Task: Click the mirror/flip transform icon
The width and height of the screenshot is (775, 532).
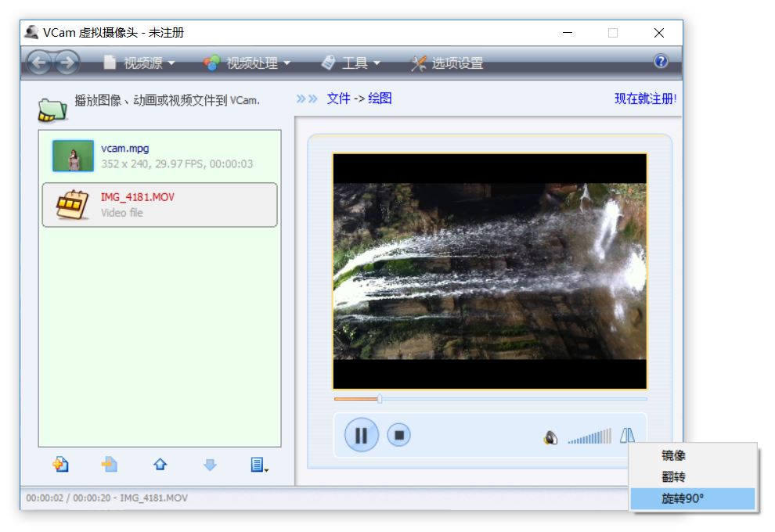Action: (x=628, y=437)
